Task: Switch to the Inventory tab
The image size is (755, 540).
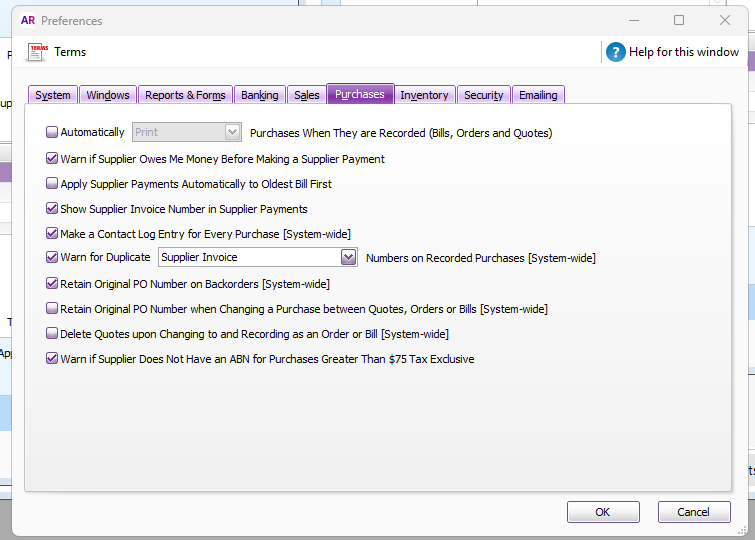Action: (x=424, y=95)
